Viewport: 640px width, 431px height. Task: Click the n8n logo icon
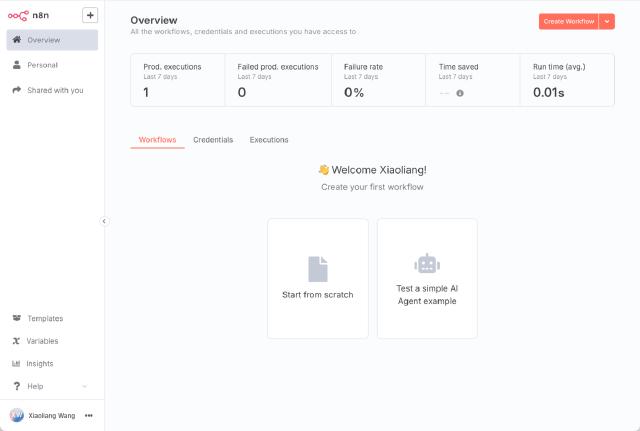(18, 15)
